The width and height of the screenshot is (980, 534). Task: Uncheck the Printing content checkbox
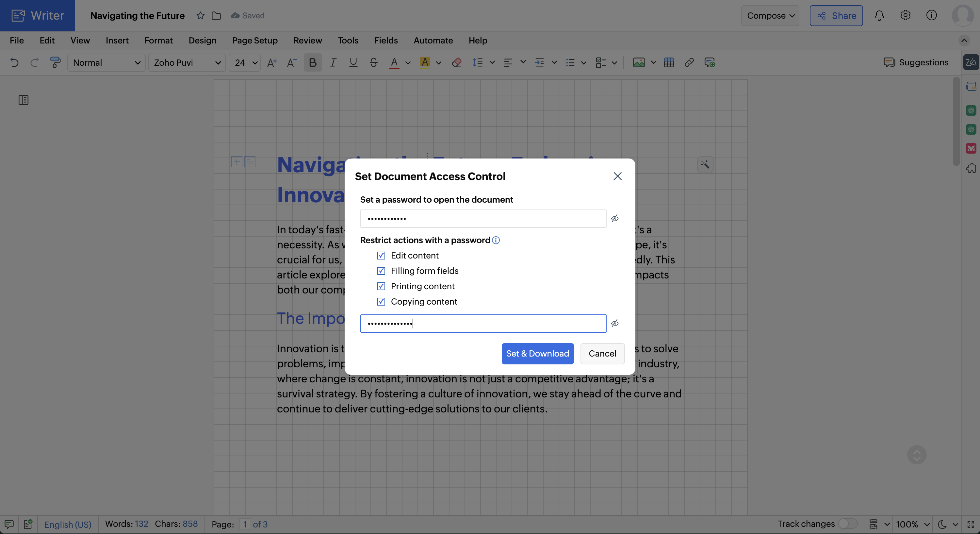click(x=381, y=286)
